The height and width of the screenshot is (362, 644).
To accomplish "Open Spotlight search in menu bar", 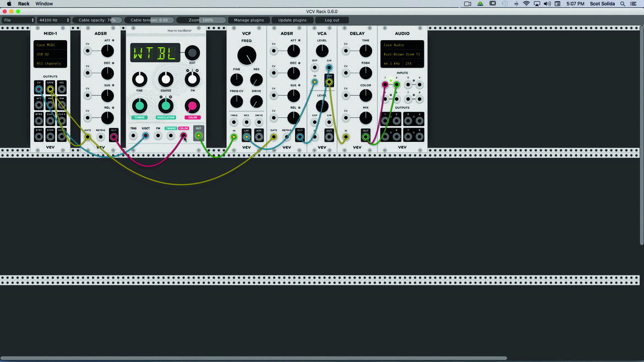I will (623, 4).
